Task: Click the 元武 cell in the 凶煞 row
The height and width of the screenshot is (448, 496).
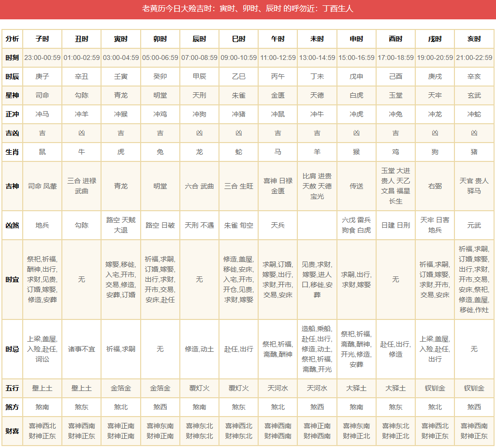Action: [x=474, y=225]
